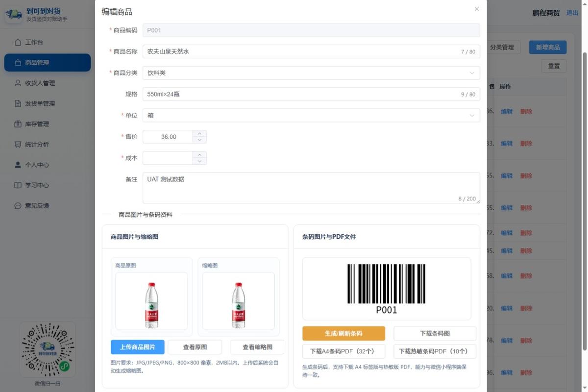Click the book icon beside 学习中心
The height and width of the screenshot is (392, 588).
18,186
